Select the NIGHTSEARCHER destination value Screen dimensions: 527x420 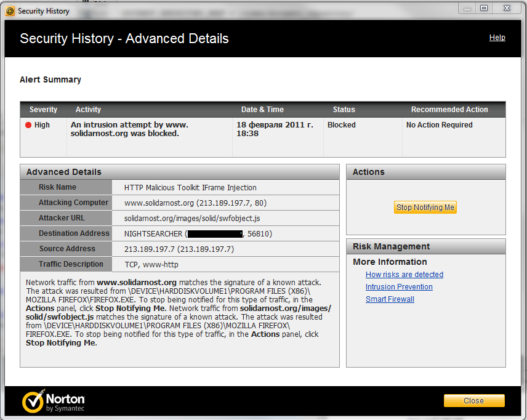coord(198,233)
